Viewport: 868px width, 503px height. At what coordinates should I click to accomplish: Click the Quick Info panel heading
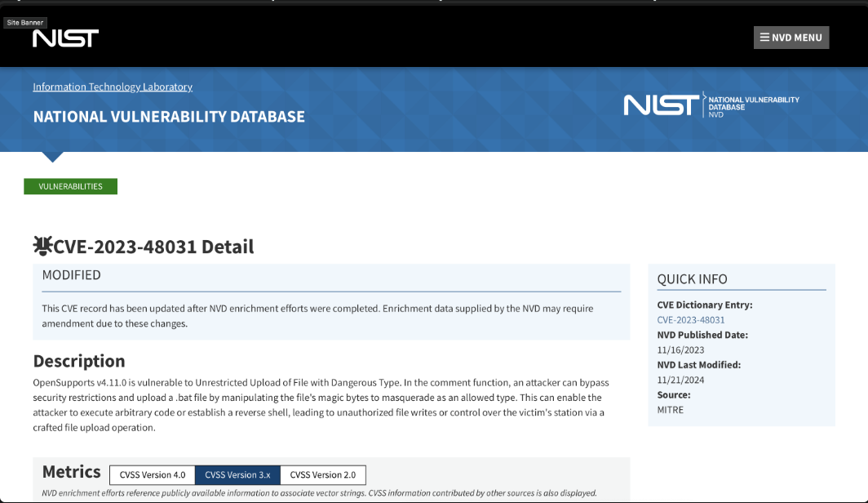(692, 279)
